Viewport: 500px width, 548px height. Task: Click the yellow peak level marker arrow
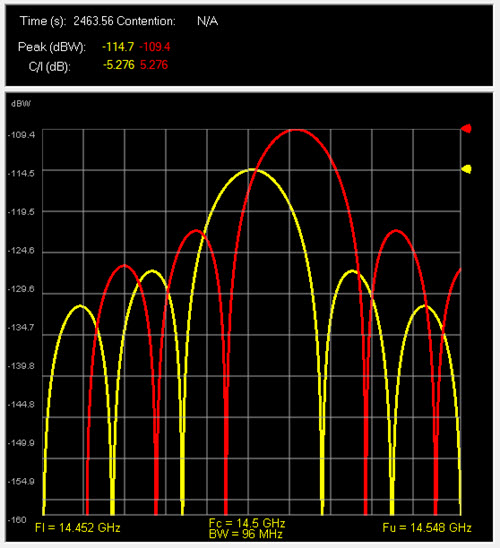pyautogui.click(x=466, y=169)
